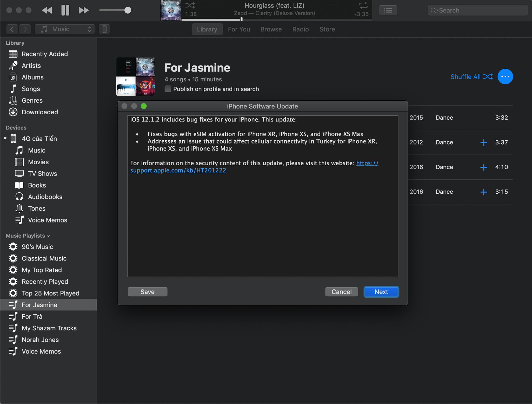Click the rewind previous track button

47,10
